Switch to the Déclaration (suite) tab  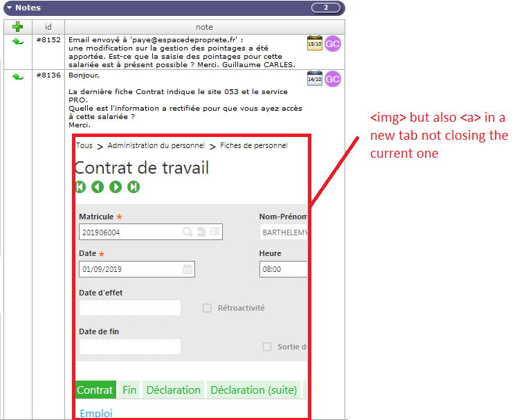click(x=253, y=390)
